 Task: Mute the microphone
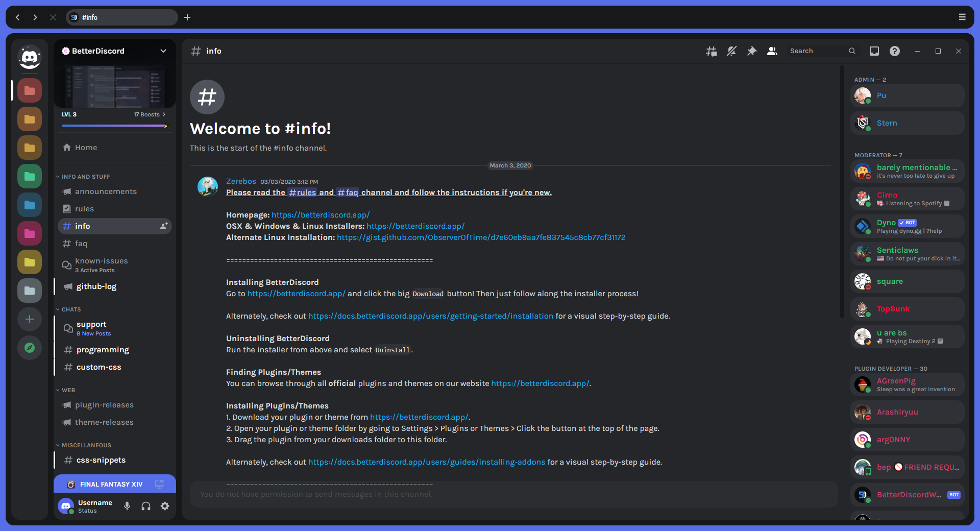[127, 506]
